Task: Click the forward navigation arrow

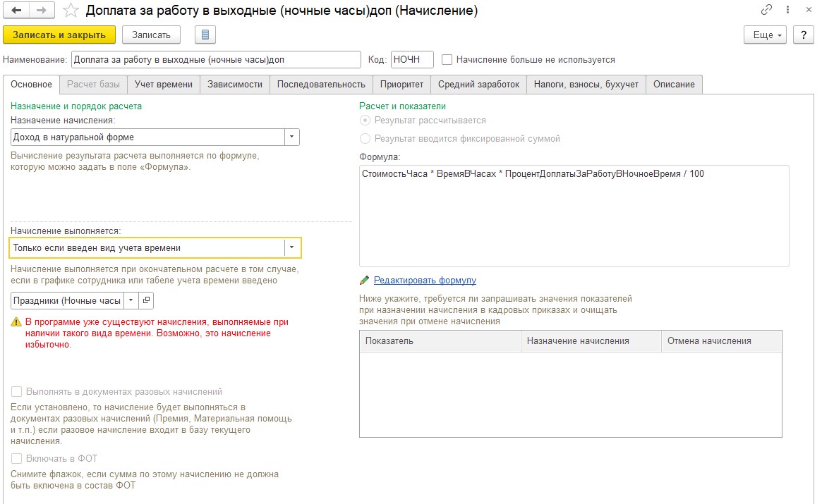Action: pos(41,11)
